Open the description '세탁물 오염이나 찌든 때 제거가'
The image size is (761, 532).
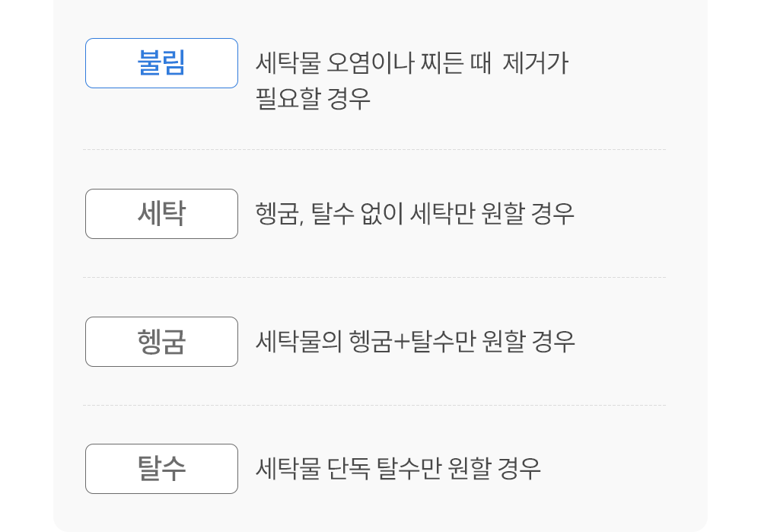[x=412, y=63]
